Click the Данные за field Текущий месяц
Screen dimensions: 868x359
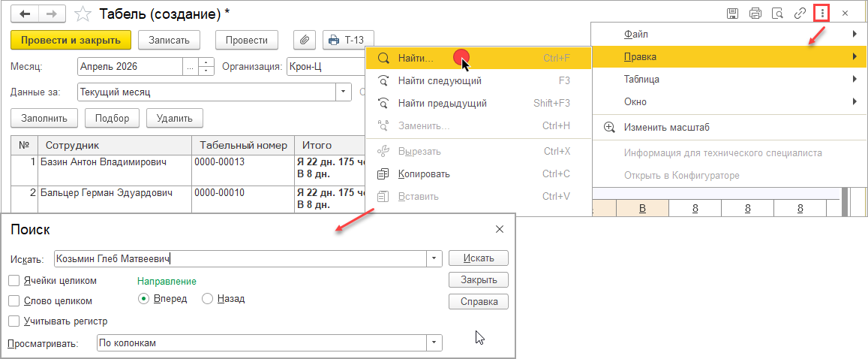207,92
